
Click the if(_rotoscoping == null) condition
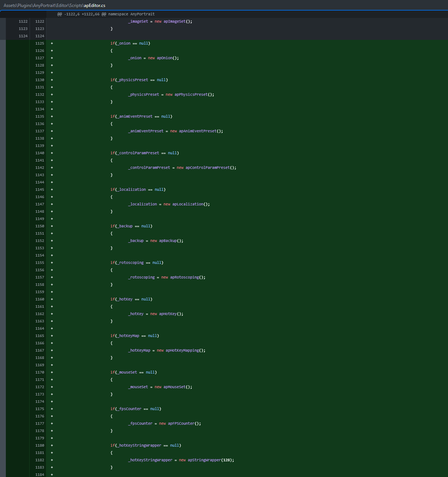tap(137, 262)
